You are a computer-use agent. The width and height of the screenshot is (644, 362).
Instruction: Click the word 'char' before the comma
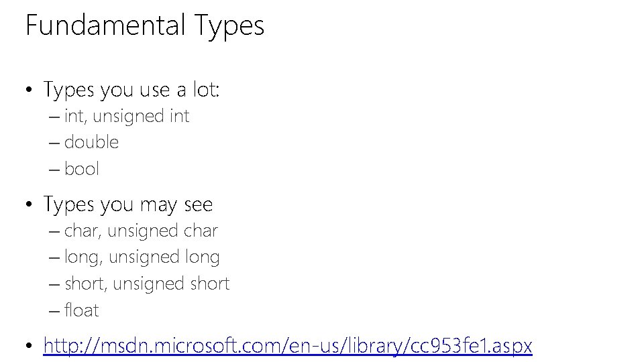pos(81,231)
